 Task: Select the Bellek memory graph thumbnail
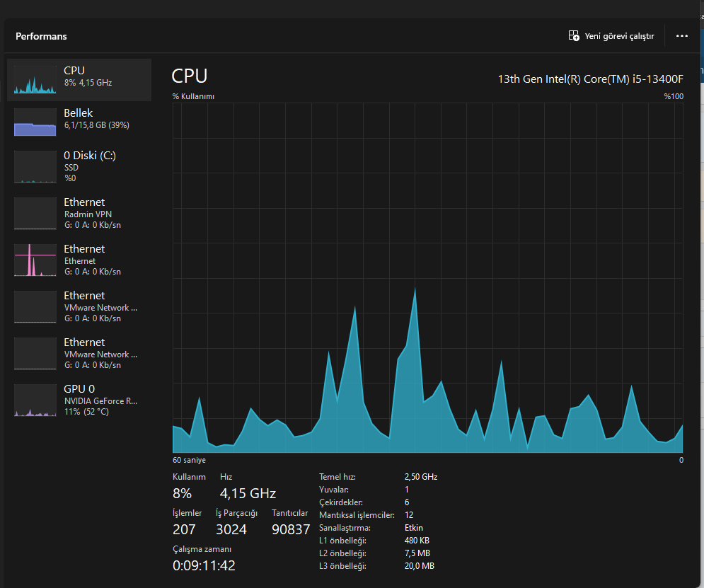pos(35,122)
